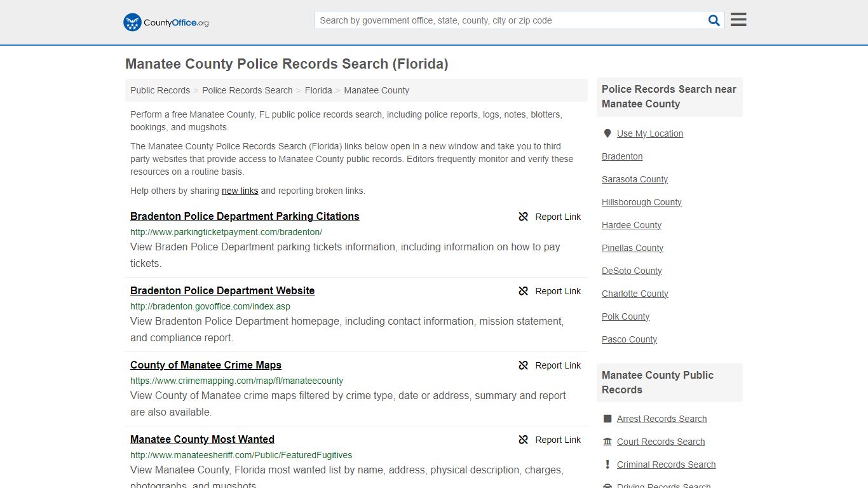Visit the manateesheriff.com FeaturedFugitives URL
This screenshot has height=488, width=868.
click(241, 455)
